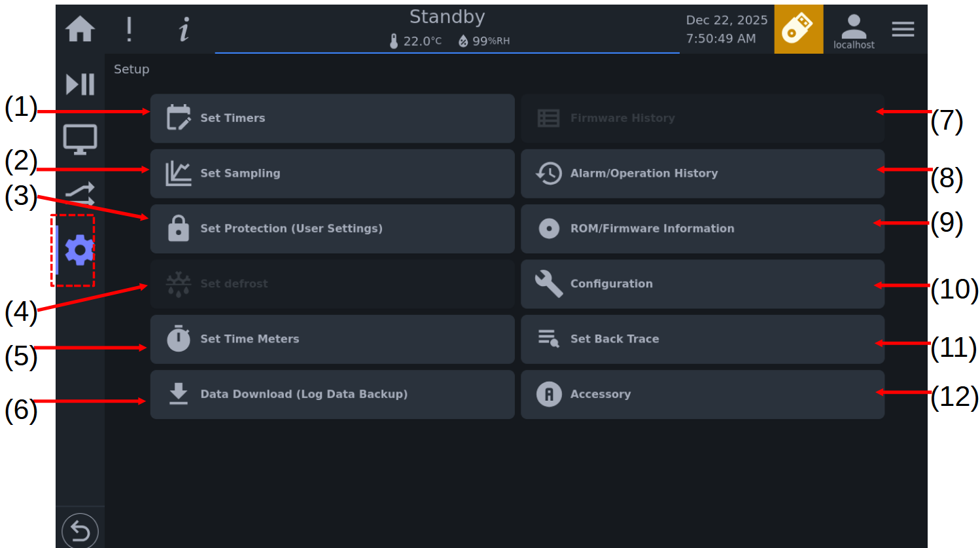Open Set Time Meters
This screenshot has width=980, height=548.
332,339
